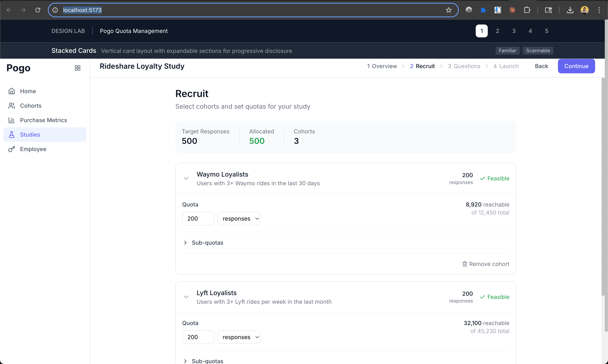Open the Lyft quota responses dropdown
Screen dimensions: 608x364
point(239,337)
